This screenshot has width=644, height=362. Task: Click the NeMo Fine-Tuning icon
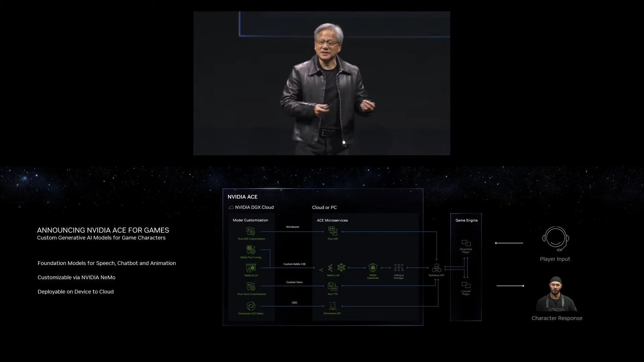251,250
